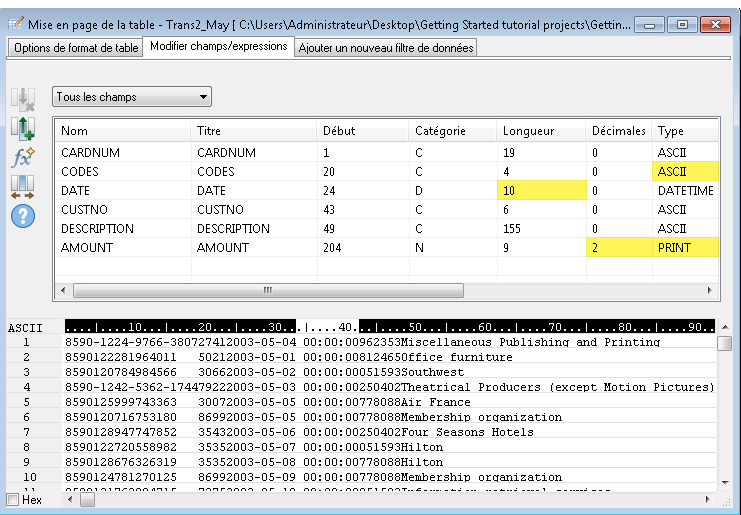Select the DESCRIPTION field name cell

click(x=97, y=228)
